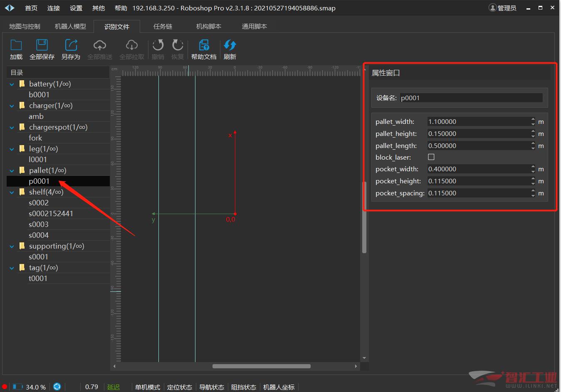This screenshot has height=392, width=561.
Task: Click the pocket_width stepper arrows
Action: tap(533, 169)
